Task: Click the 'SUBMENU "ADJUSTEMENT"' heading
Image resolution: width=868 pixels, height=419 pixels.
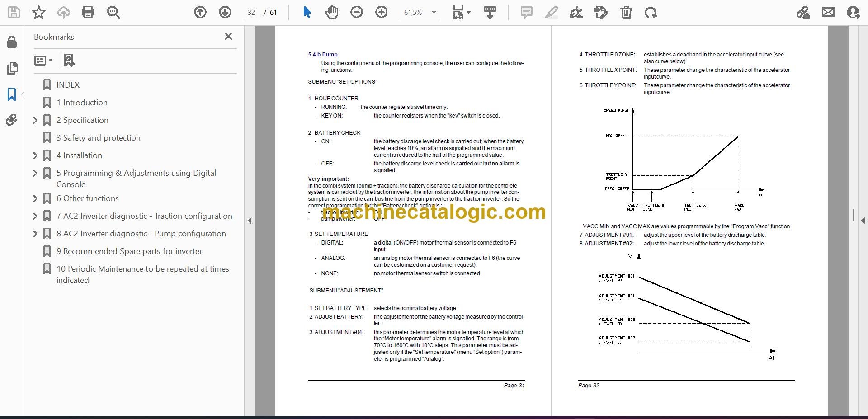Action: [346, 291]
